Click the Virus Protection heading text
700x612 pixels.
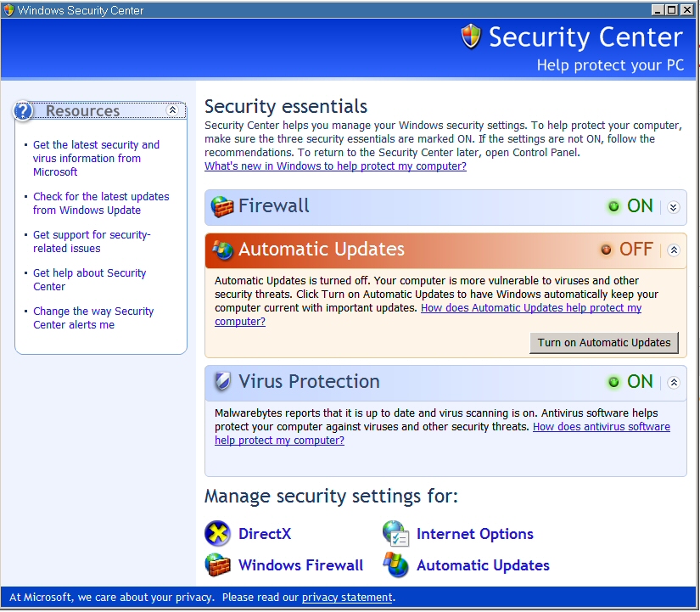point(309,381)
